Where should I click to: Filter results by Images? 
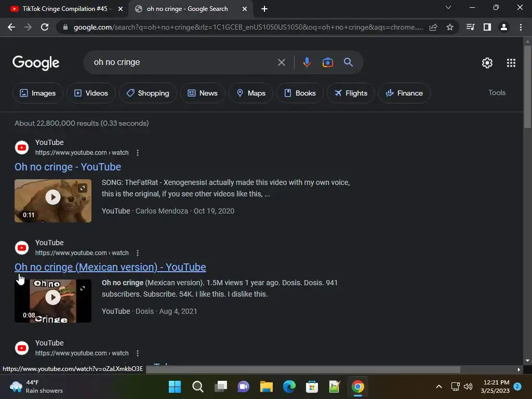click(x=37, y=93)
